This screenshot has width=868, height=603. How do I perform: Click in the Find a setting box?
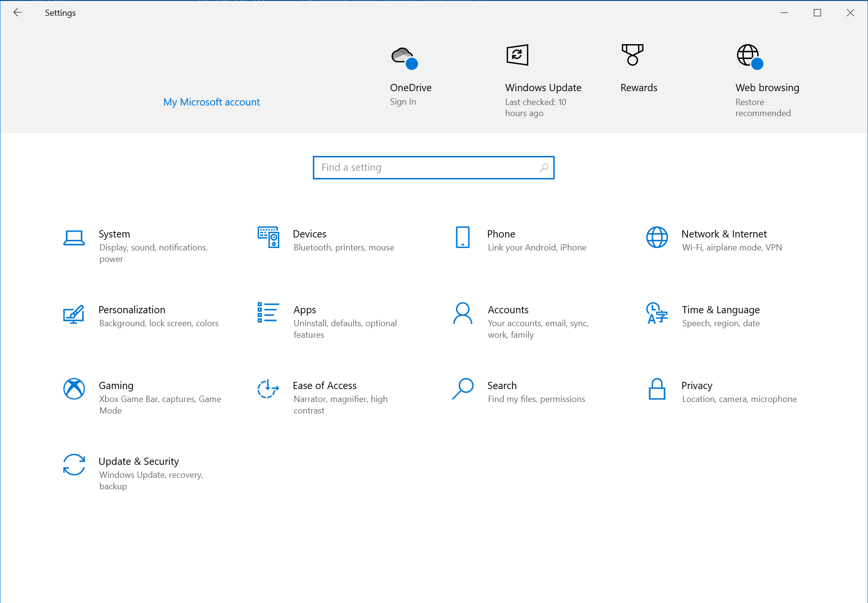[x=427, y=167]
